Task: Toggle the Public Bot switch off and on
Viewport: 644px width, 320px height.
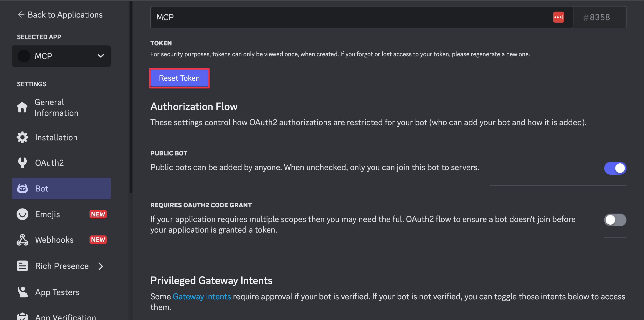Action: [x=615, y=168]
